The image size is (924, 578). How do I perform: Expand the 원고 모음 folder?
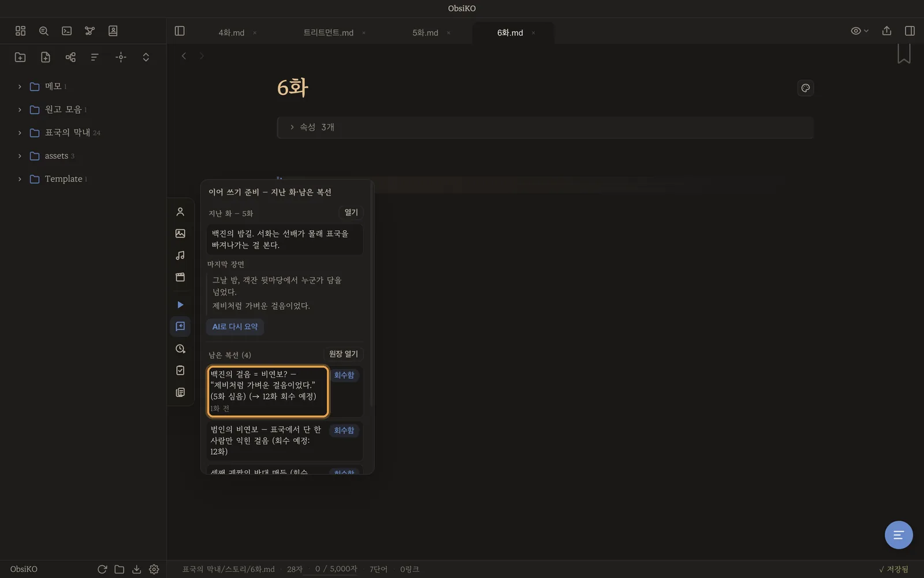(x=63, y=109)
